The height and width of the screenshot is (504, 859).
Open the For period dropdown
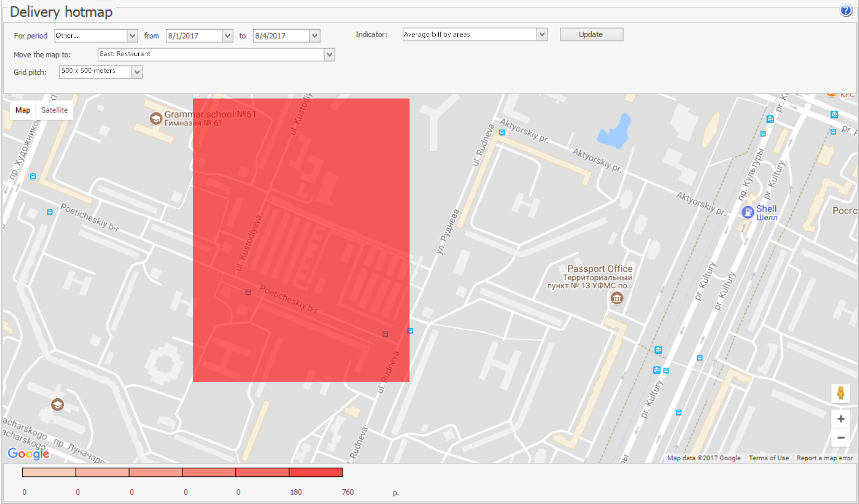coord(132,36)
